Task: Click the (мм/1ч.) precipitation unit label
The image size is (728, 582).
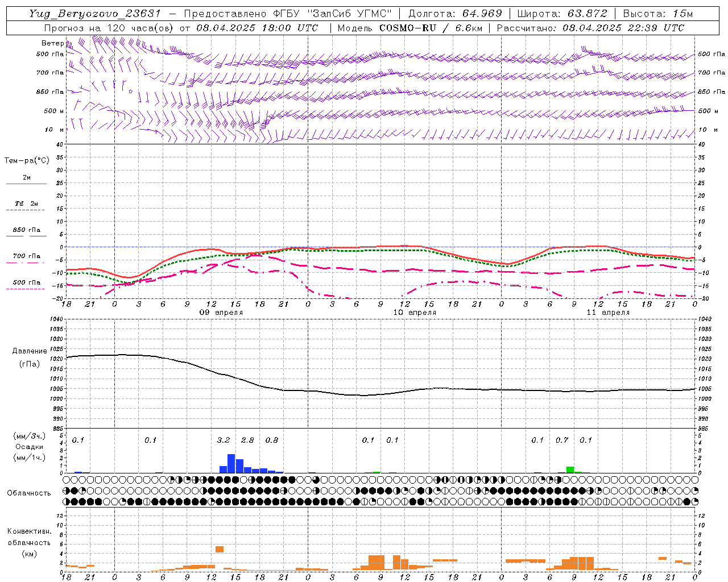Action: [30, 458]
